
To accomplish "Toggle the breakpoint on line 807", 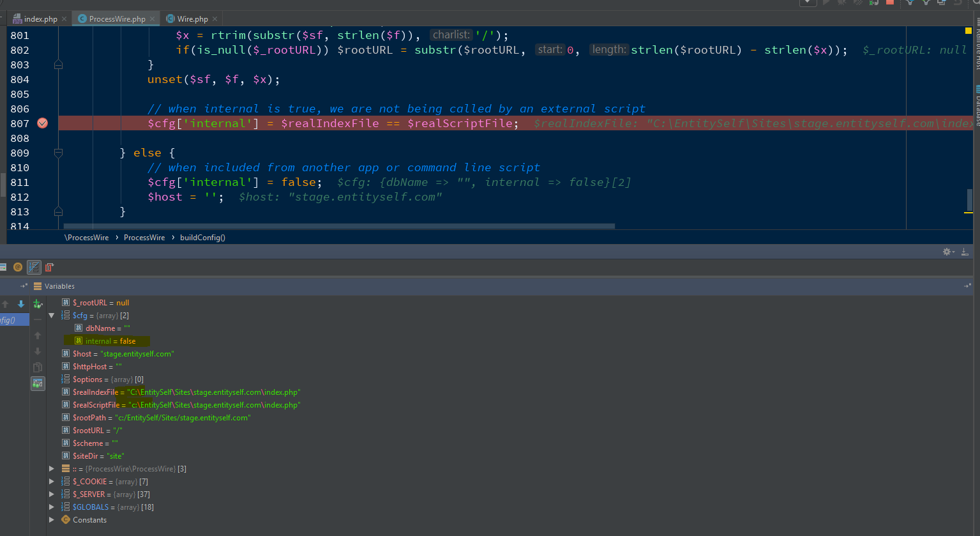I will (x=42, y=123).
